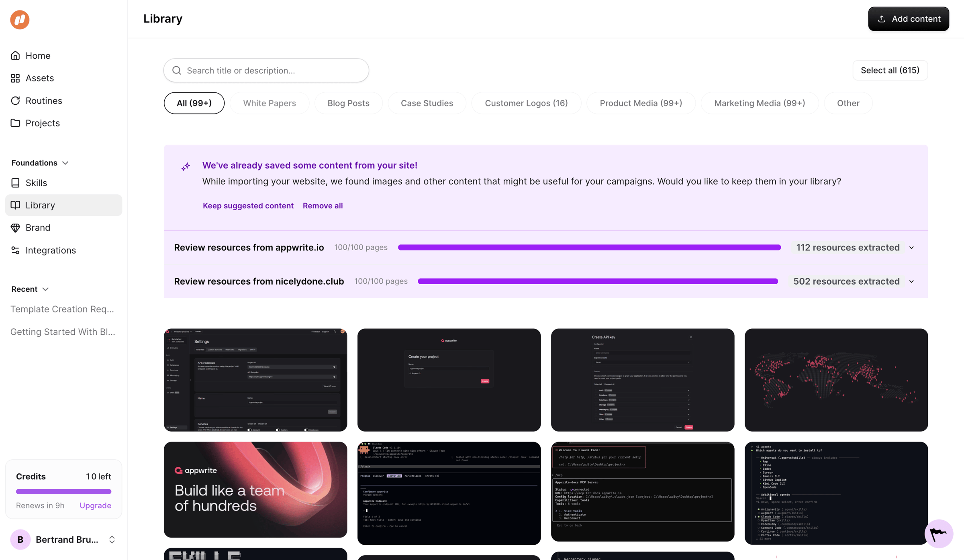Click the sparkle icon in the banner
The image size is (964, 560).
pos(186,166)
